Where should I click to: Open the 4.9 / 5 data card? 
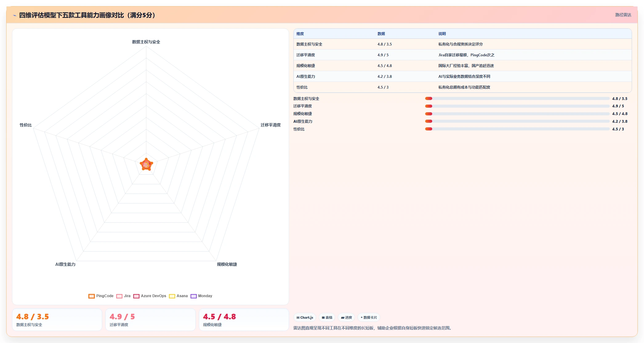(x=151, y=320)
